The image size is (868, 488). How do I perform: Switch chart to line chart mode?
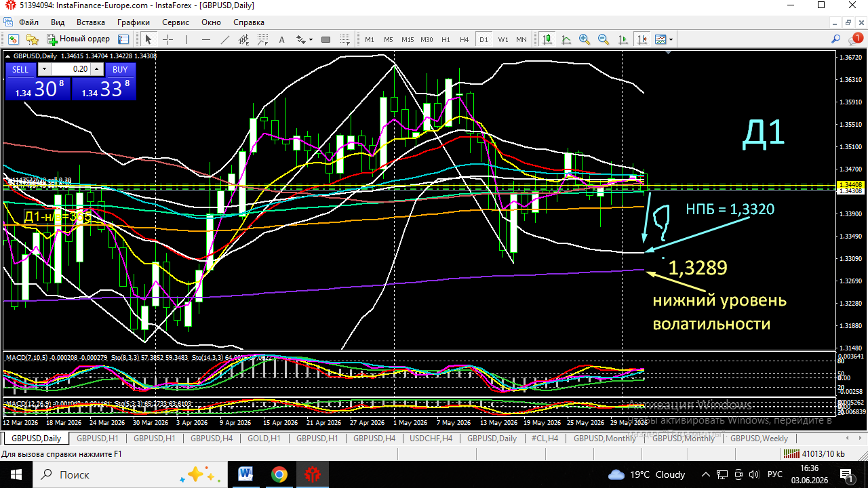click(566, 39)
